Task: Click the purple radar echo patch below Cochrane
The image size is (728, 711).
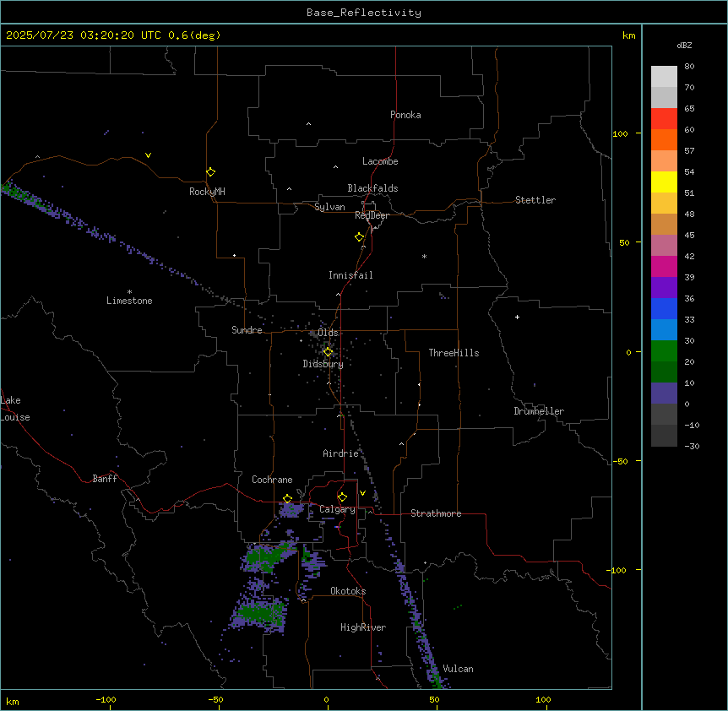Action: 291,510
